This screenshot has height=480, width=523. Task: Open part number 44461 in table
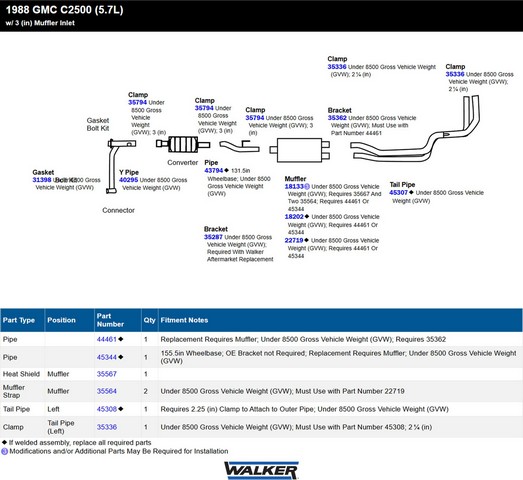[x=106, y=339]
